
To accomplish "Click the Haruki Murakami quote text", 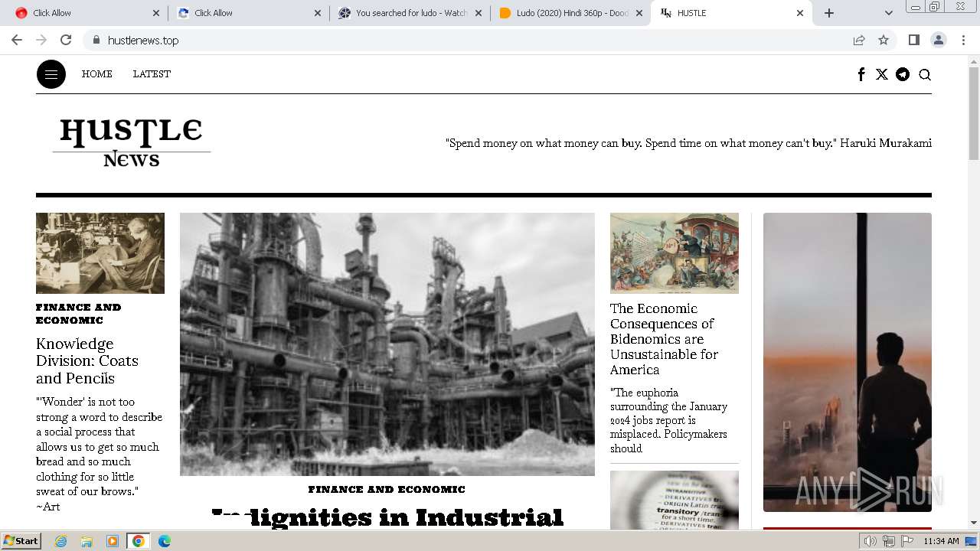I will (688, 143).
